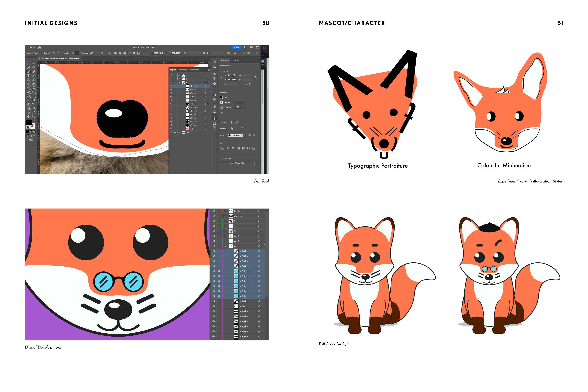The image size is (588, 392).
Task: Collapse layer 4 in lower Layers panel
Action: coord(225,246)
